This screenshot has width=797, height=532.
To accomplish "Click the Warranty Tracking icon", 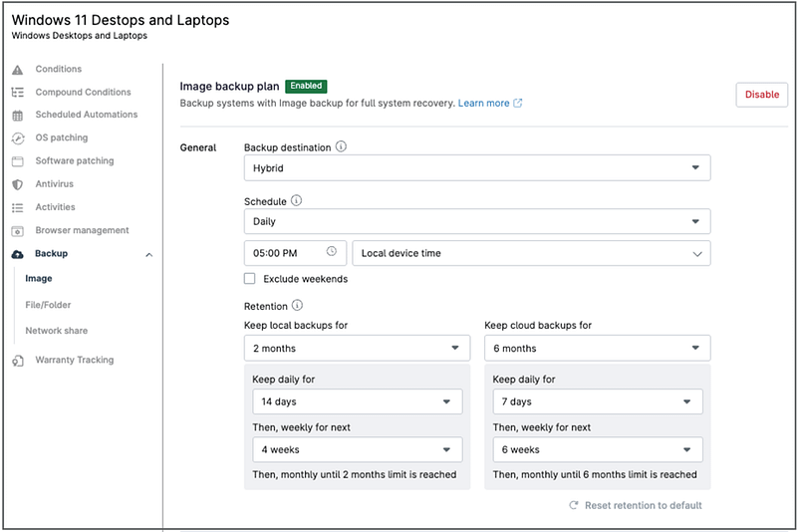I will [x=18, y=361].
